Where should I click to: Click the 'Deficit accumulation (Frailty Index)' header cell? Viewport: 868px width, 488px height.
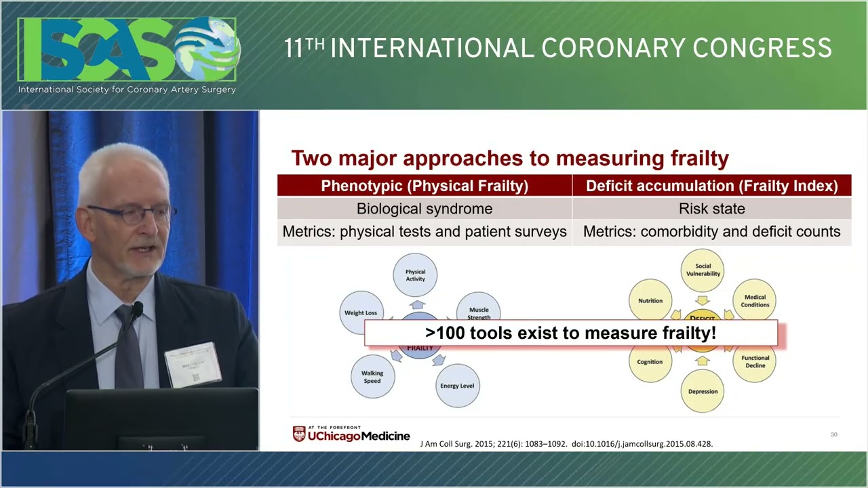(712, 186)
